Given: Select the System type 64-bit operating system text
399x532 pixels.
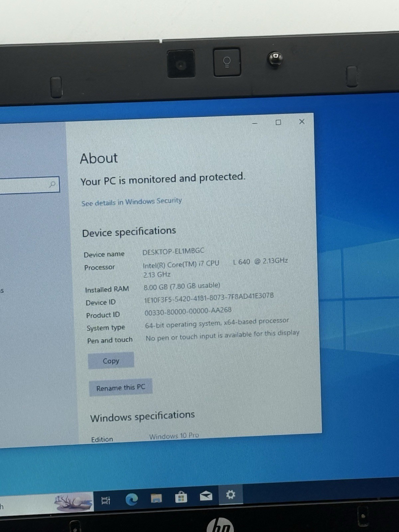Looking at the screenshot, I should point(217,323).
